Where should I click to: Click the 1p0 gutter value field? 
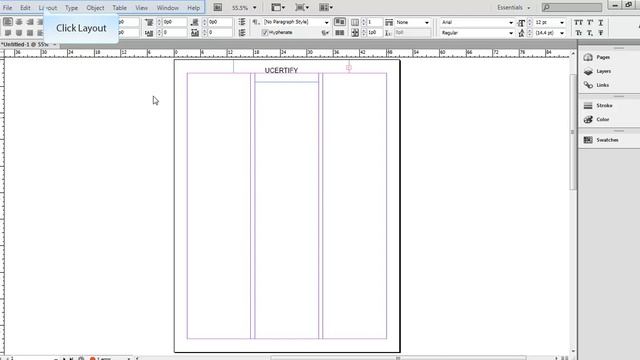(374, 33)
